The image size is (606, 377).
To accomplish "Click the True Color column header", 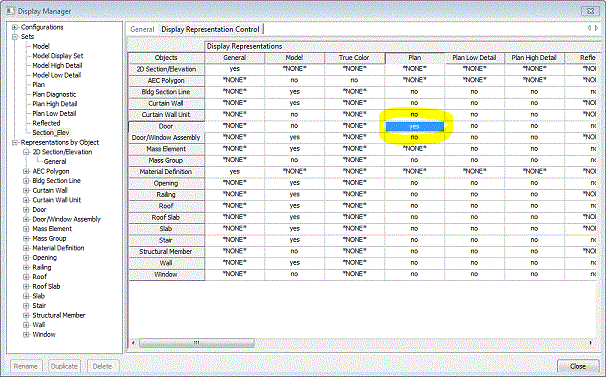I will (354, 58).
